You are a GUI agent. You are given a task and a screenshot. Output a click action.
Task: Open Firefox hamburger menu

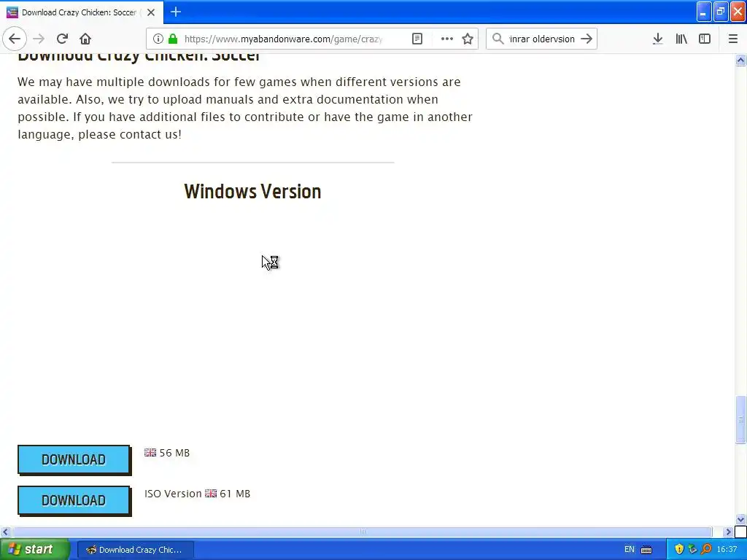(x=732, y=39)
